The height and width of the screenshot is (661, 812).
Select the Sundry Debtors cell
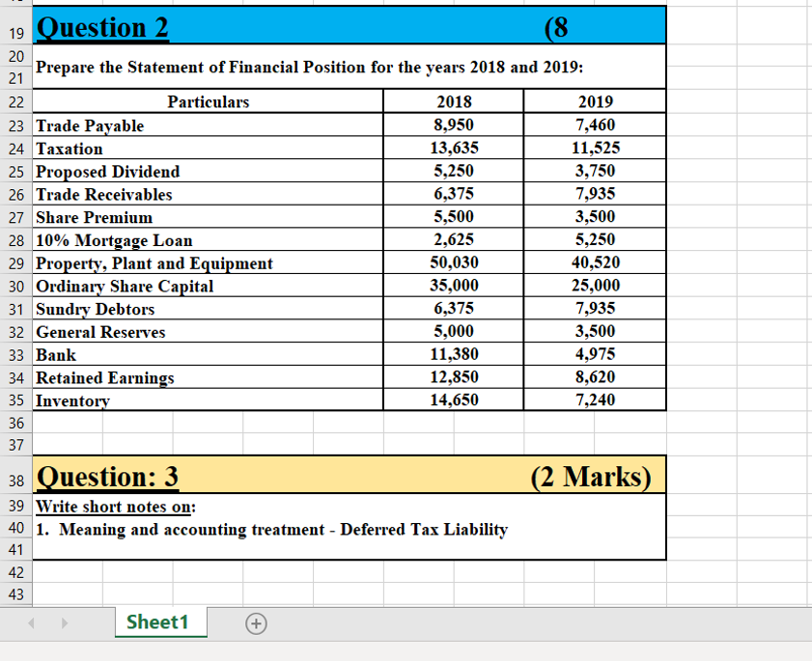[x=208, y=309]
